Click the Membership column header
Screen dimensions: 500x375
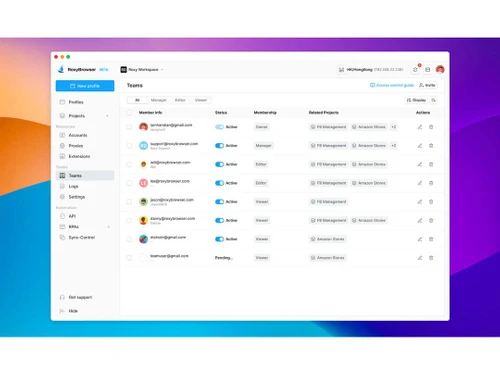tap(265, 113)
